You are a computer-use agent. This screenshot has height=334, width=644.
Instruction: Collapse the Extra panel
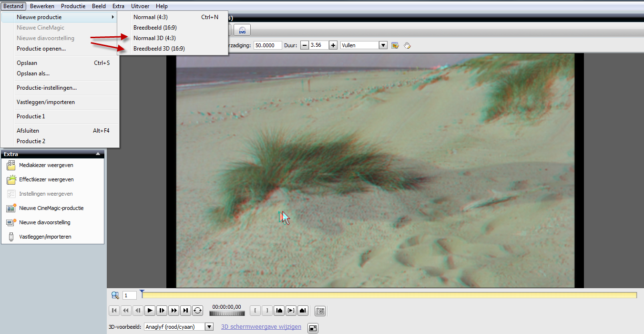(98, 154)
